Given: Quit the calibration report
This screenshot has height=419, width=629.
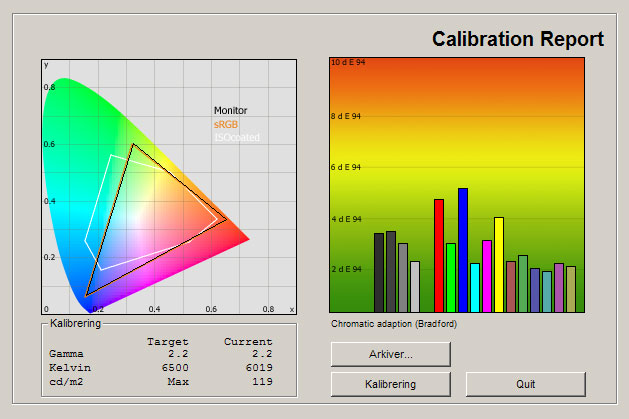Looking at the screenshot, I should click(x=526, y=384).
